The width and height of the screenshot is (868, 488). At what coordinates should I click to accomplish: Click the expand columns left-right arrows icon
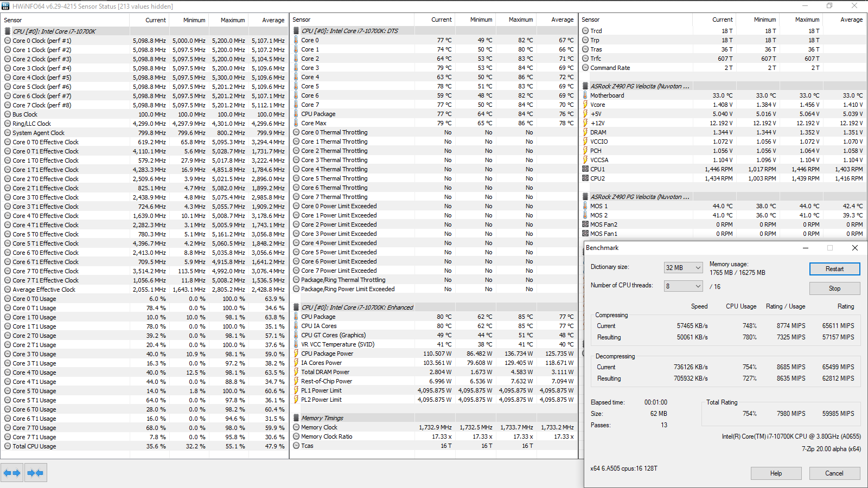[x=12, y=473]
